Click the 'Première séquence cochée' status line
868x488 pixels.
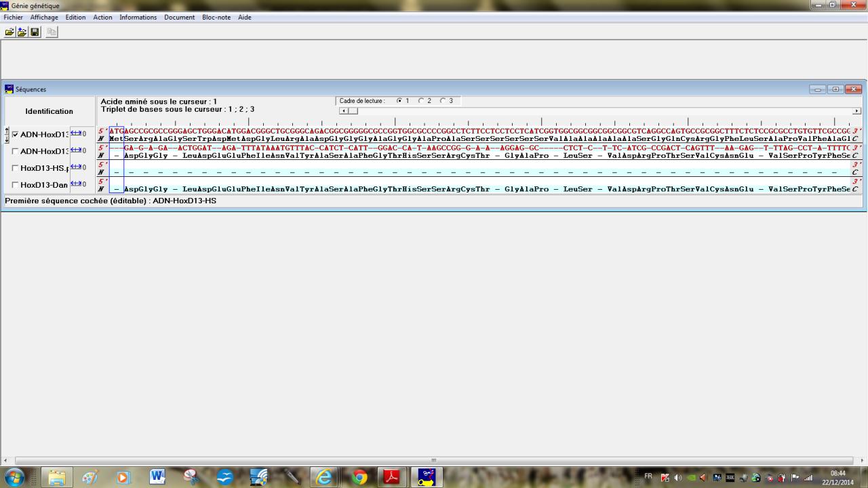[x=111, y=201]
